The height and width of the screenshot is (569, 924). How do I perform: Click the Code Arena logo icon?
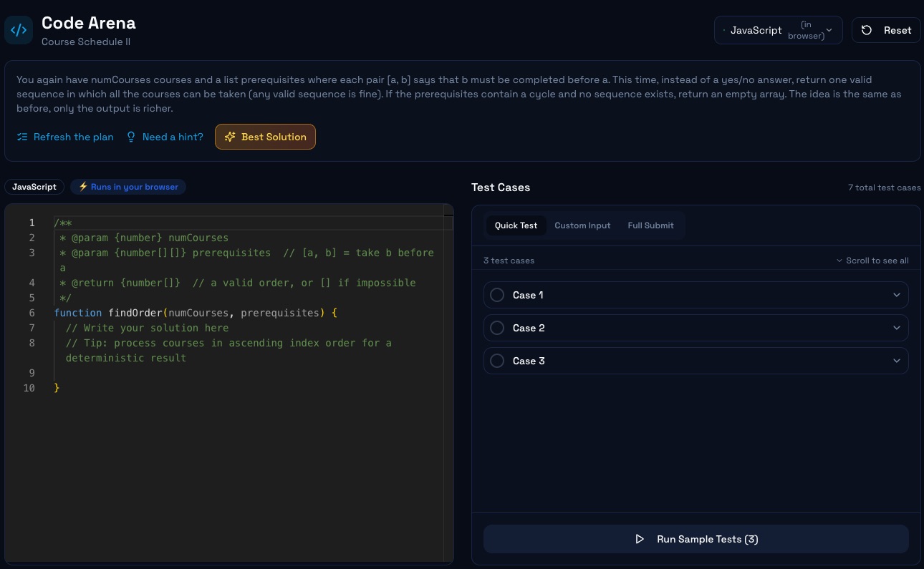coord(19,30)
